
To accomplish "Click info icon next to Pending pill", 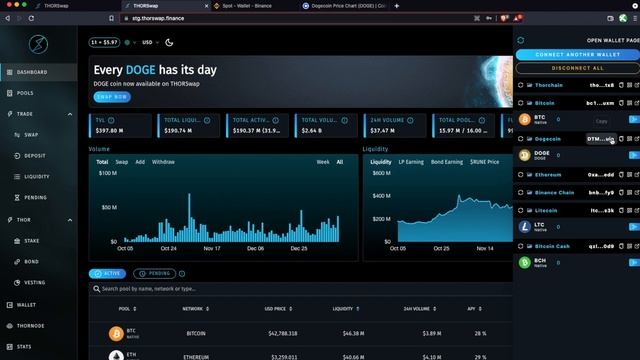I will pos(182,274).
